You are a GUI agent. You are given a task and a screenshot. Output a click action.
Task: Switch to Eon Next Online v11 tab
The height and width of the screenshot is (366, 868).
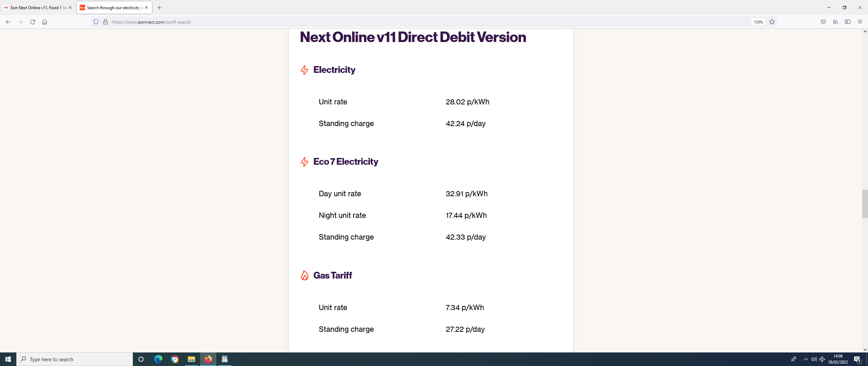[x=38, y=7]
